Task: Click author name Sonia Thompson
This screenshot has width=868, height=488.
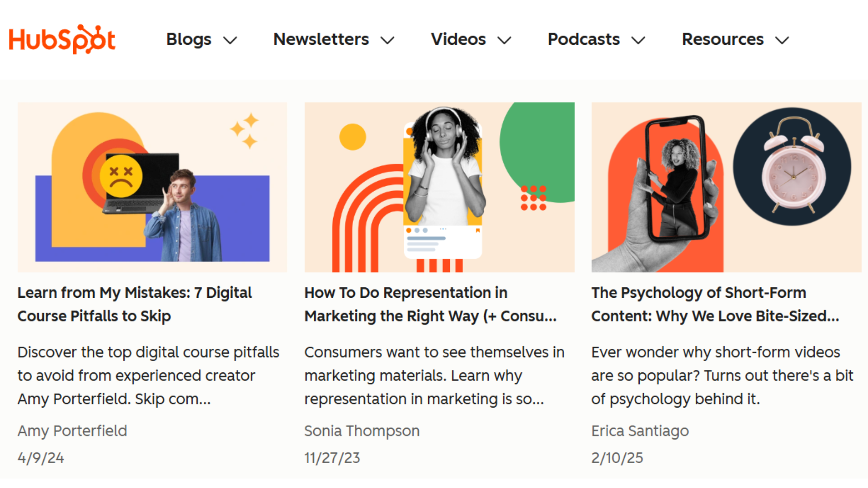Action: [x=362, y=431]
